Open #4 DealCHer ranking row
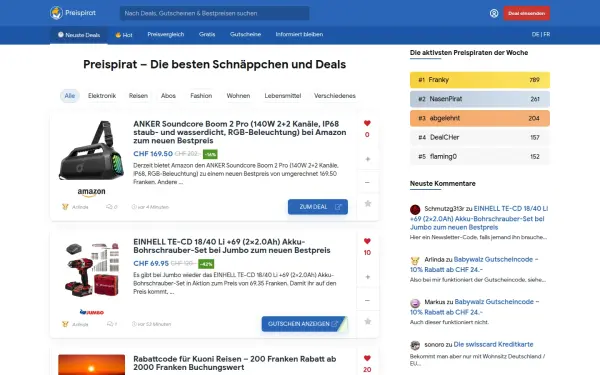 480,137
